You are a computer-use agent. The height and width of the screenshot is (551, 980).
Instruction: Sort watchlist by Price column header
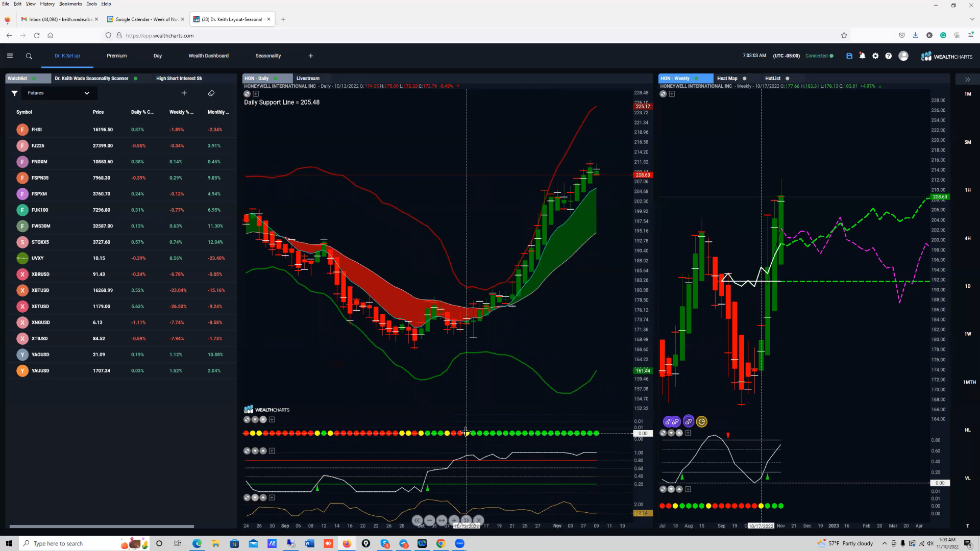pos(99,112)
